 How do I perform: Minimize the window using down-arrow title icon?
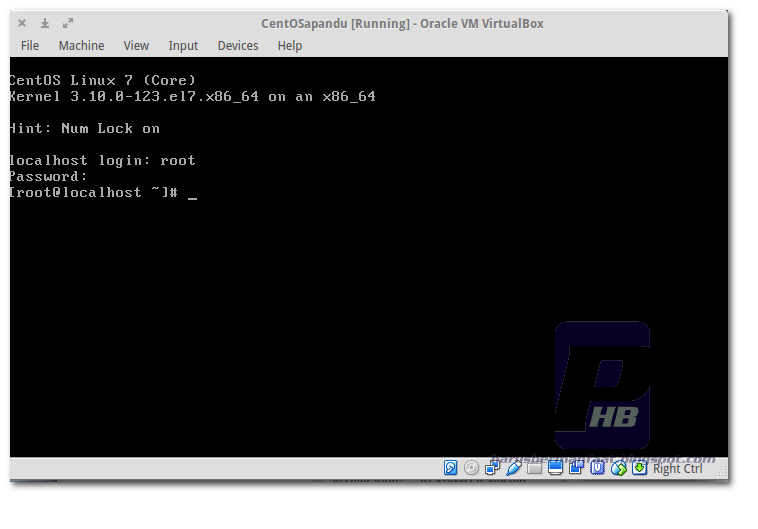[44, 23]
